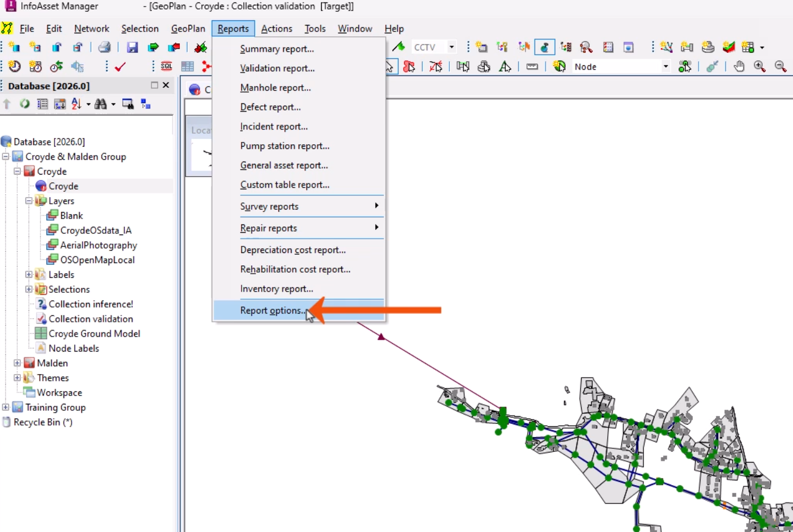Open the Manhole report menu item
Image resolution: width=793 pixels, height=532 pixels.
[275, 88]
